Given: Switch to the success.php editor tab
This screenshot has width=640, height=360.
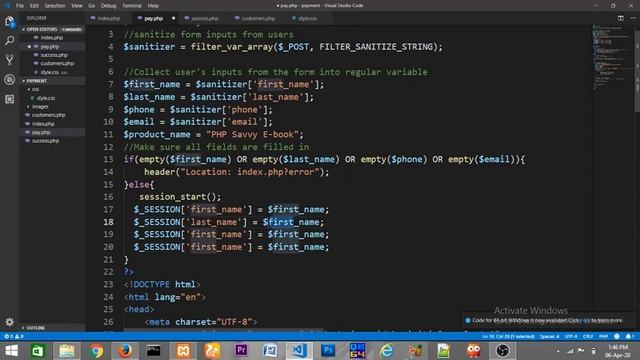Looking at the screenshot, I should click(204, 18).
